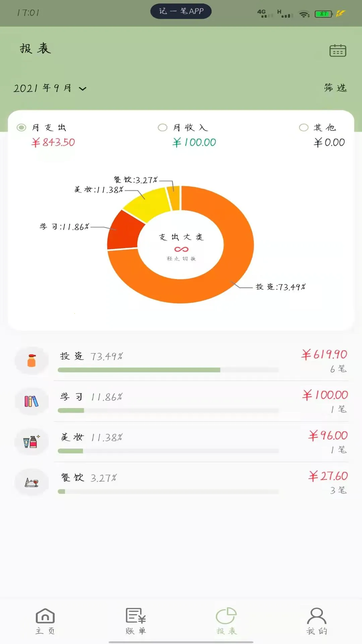
Task: Expand the 2021年9月 month dropdown
Action: (43, 88)
